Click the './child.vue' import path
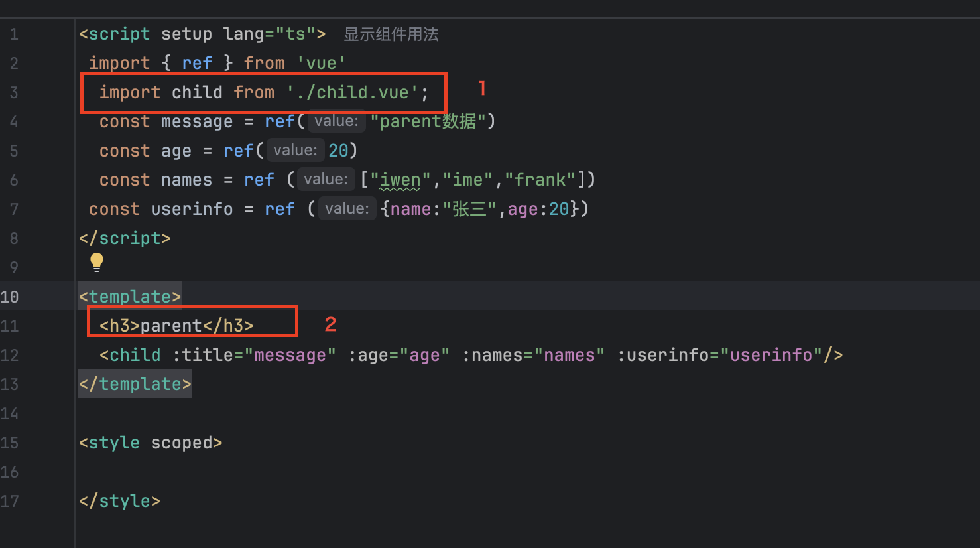This screenshot has height=548, width=980. 352,92
